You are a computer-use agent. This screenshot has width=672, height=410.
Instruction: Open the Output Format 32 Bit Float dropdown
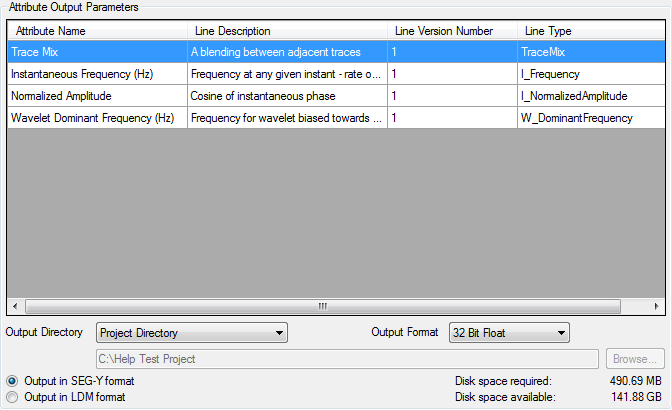click(x=509, y=333)
